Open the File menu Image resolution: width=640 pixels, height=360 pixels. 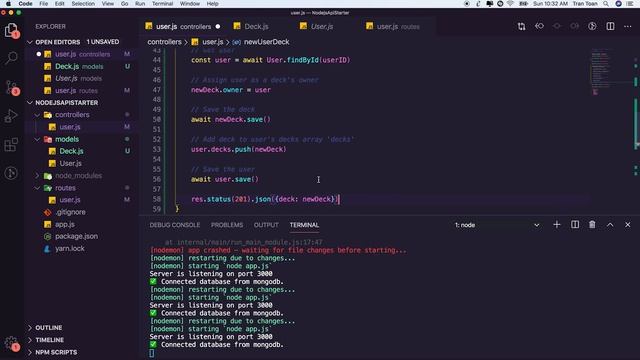coord(44,4)
